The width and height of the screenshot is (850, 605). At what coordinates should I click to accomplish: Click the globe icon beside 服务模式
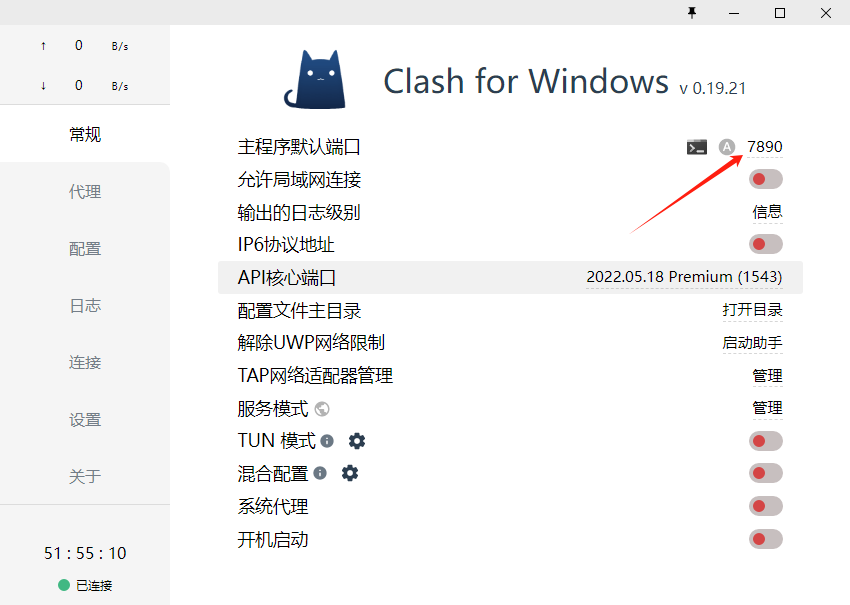pos(322,409)
